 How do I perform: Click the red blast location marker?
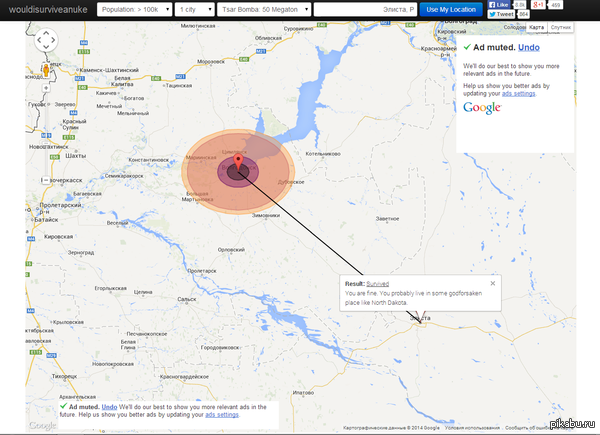(x=238, y=160)
